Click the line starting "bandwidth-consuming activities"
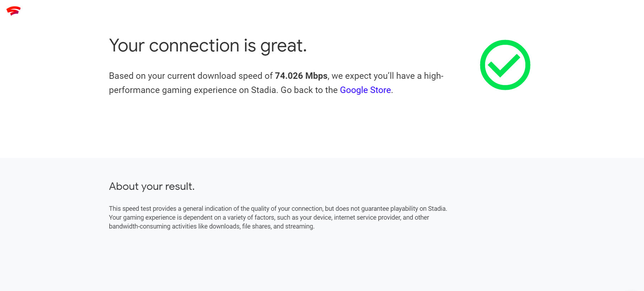The image size is (644, 291). pyautogui.click(x=211, y=226)
